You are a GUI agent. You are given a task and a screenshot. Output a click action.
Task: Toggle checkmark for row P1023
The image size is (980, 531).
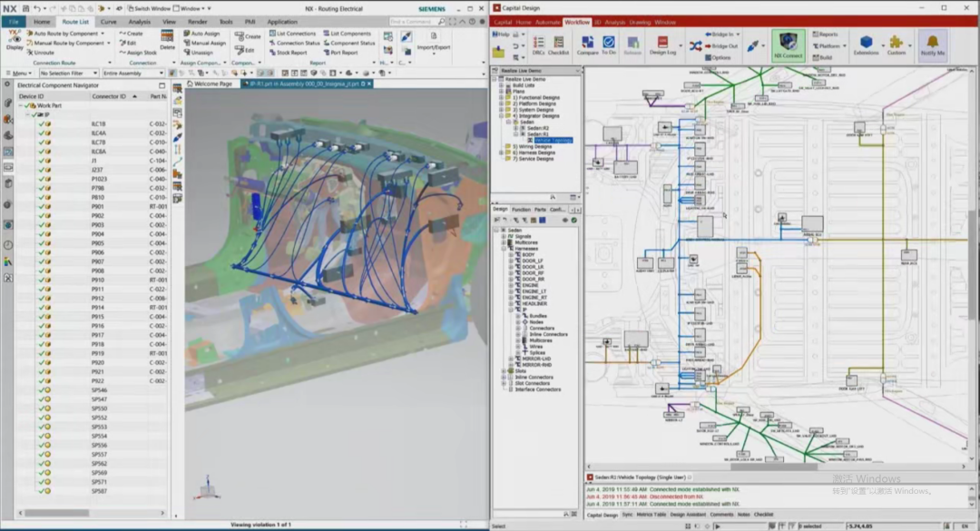(41, 179)
